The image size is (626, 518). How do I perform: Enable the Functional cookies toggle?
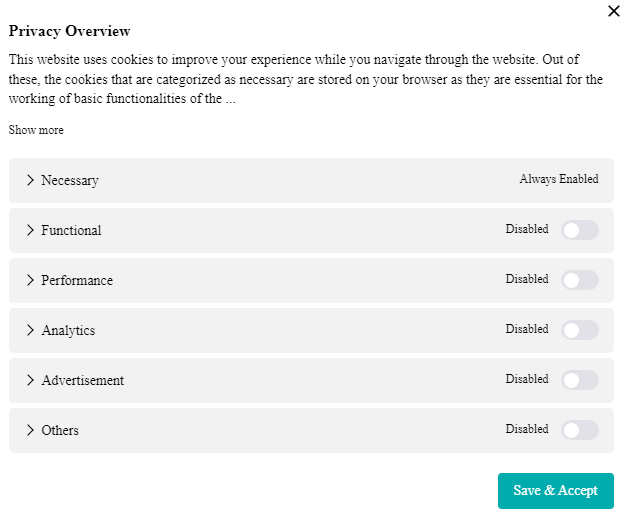(x=580, y=230)
